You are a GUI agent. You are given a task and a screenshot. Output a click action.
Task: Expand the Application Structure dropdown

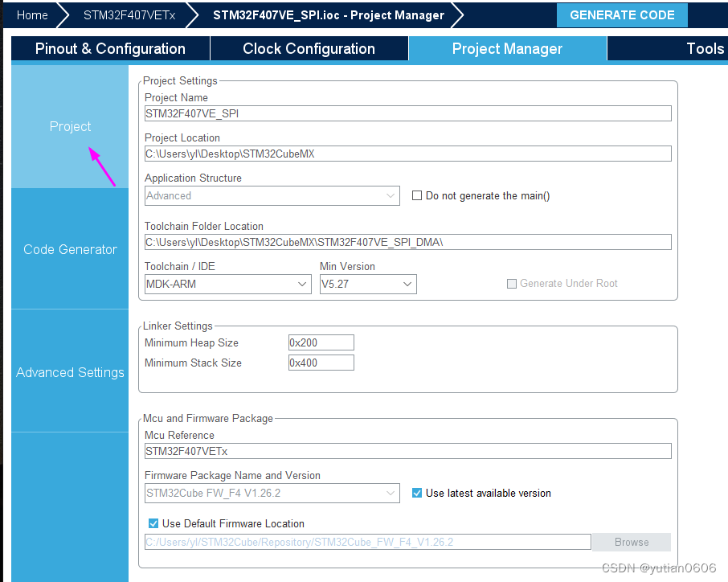tap(272, 195)
